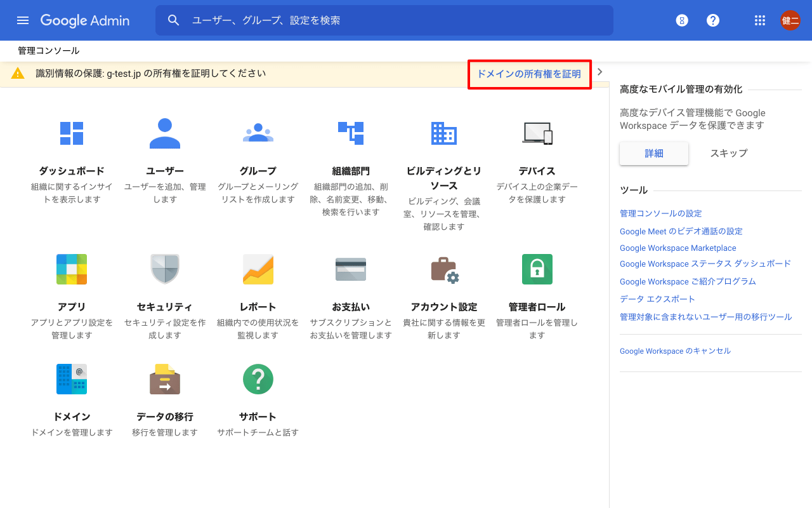
Task: Open 管理コンソールの設定 link
Action: pyautogui.click(x=661, y=213)
